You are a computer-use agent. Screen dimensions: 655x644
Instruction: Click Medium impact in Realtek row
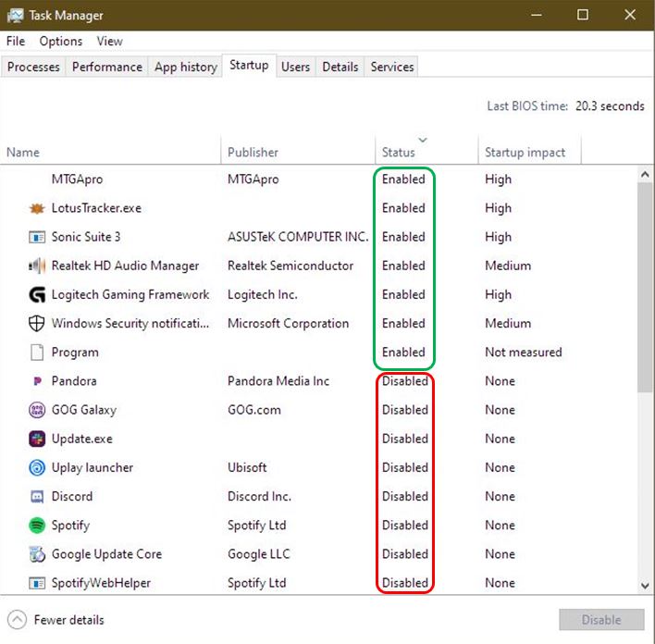point(508,266)
